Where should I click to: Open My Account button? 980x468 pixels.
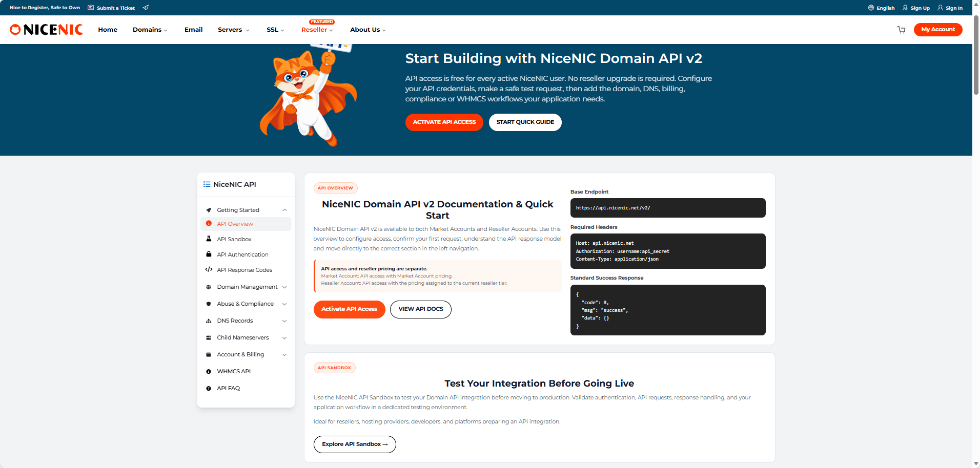[938, 30]
